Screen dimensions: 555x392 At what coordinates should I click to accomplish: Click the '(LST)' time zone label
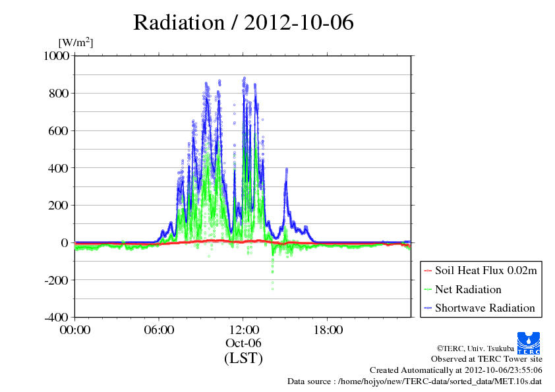[x=243, y=358]
